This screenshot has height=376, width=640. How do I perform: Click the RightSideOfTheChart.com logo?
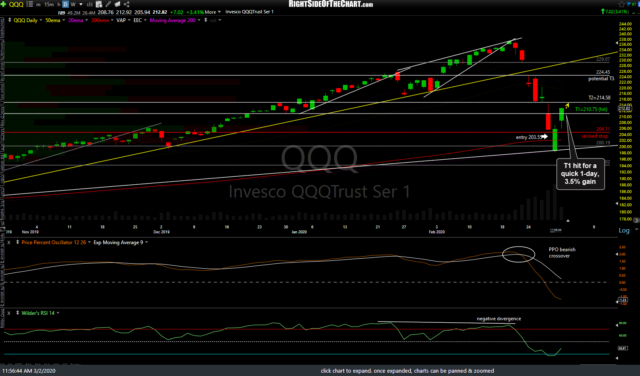pos(331,4)
